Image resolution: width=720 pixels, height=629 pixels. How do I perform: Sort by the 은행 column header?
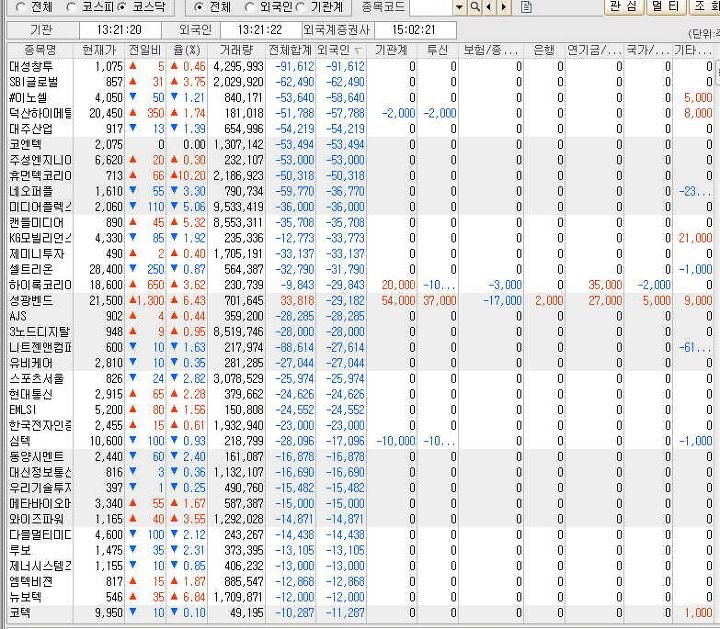544,50
